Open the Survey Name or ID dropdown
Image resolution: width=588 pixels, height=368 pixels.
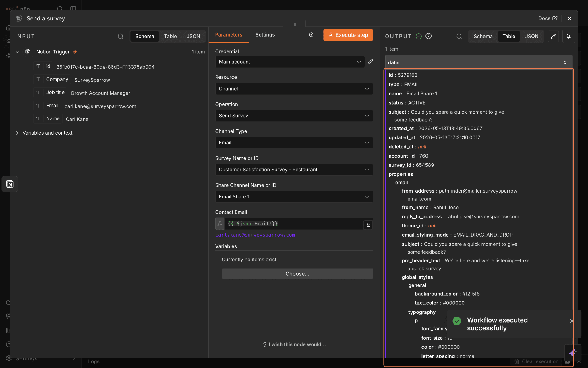click(x=294, y=170)
